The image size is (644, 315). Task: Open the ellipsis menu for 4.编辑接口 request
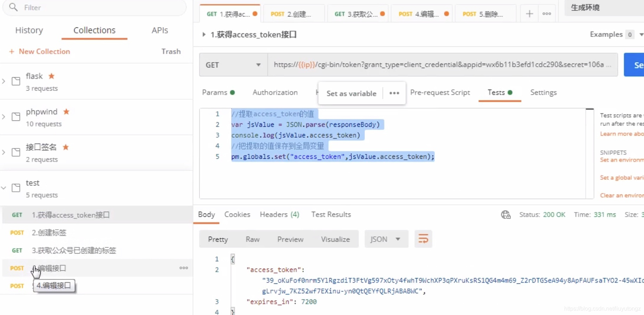pos(183,268)
